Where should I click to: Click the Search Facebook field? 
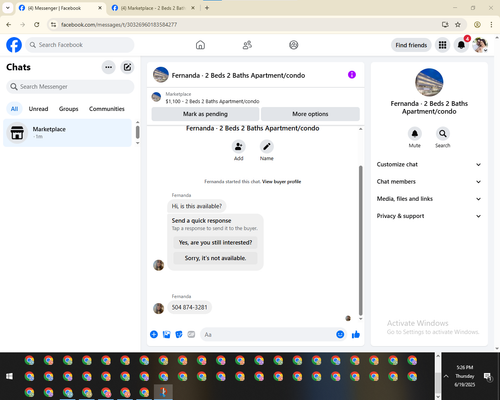tap(80, 45)
